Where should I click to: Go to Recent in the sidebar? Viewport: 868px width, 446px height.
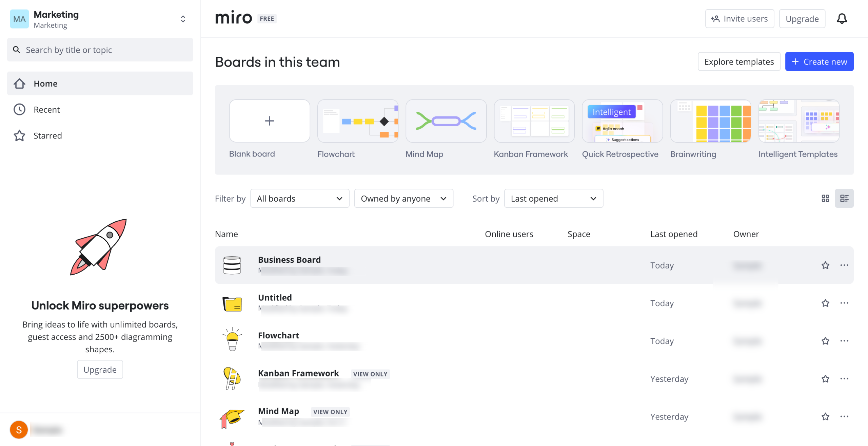click(x=46, y=110)
